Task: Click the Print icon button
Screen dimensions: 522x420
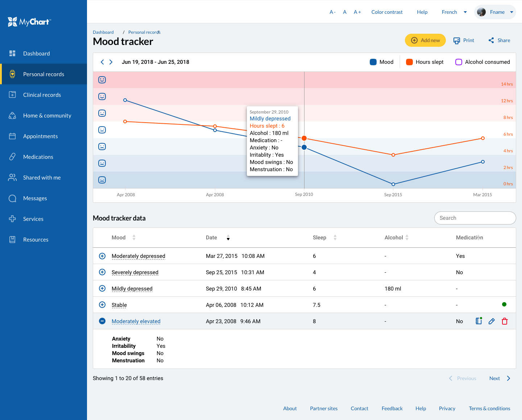Action: [457, 41]
